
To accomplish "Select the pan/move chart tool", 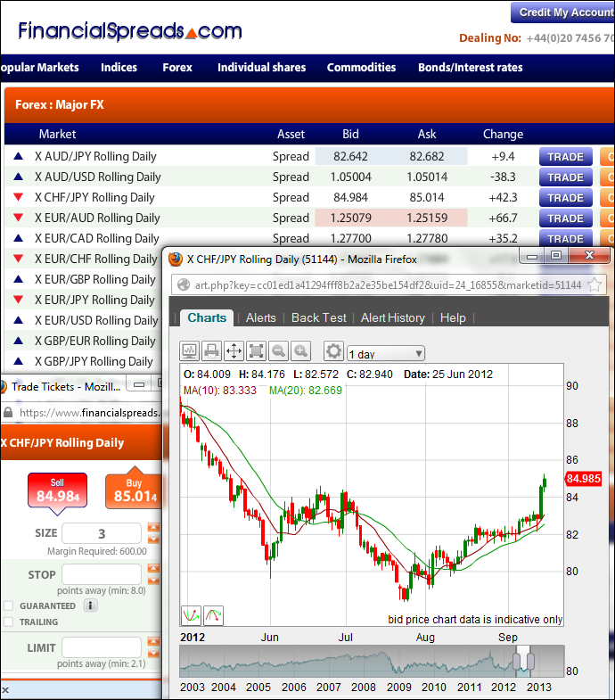I will 234,351.
